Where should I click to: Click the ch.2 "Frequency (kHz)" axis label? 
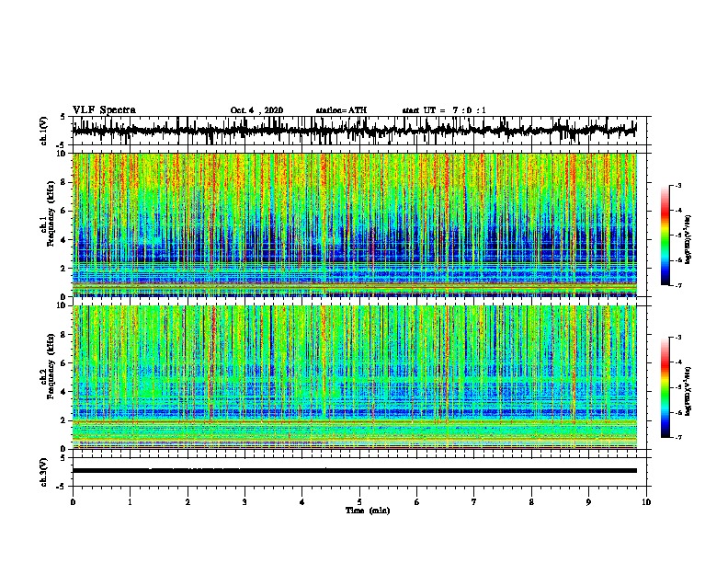click(51, 366)
